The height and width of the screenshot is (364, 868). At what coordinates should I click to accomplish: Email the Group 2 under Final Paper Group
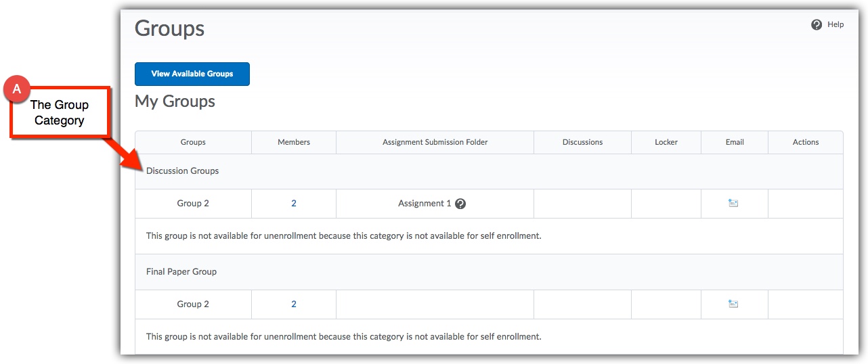[x=733, y=304]
